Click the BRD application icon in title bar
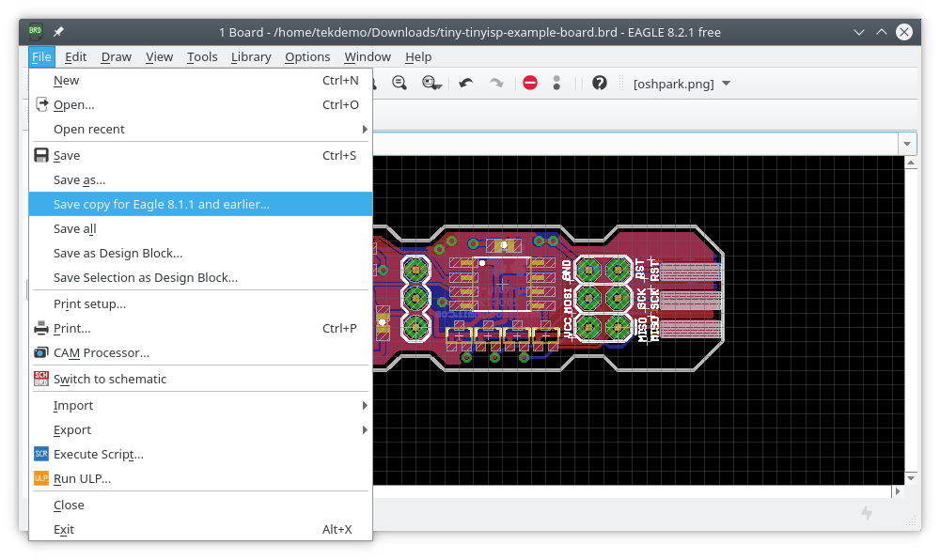The height and width of the screenshot is (560, 940). tap(36, 31)
